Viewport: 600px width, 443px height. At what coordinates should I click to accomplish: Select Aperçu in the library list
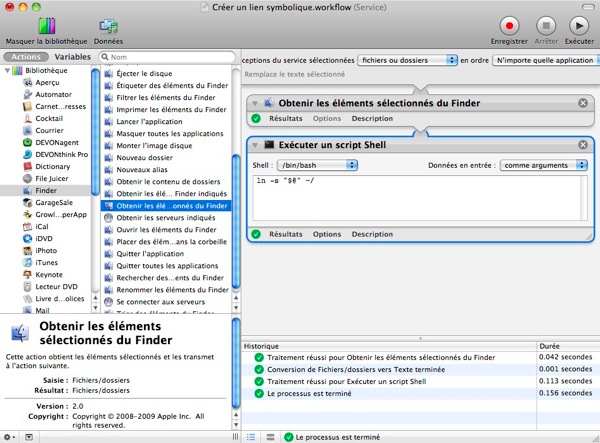(x=47, y=82)
